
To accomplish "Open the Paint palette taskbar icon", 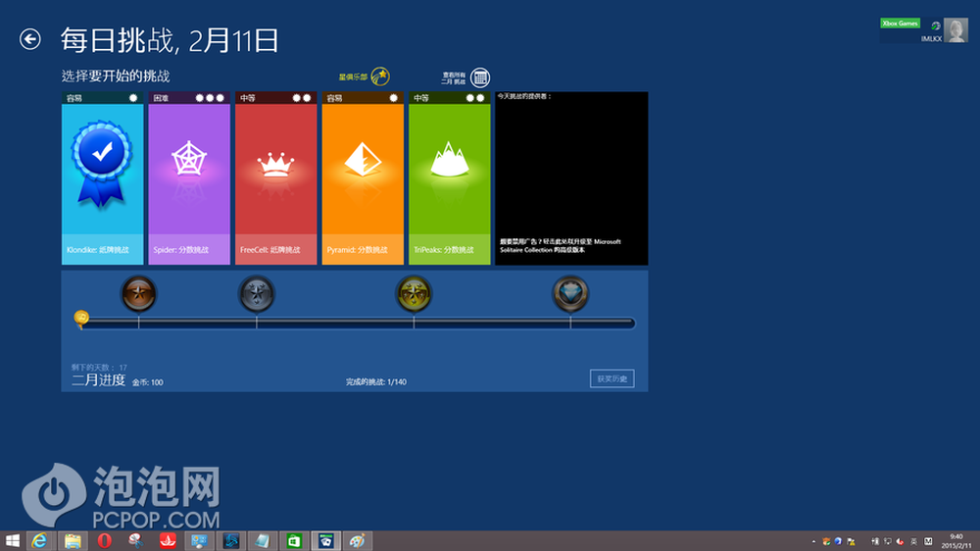I will point(358,541).
